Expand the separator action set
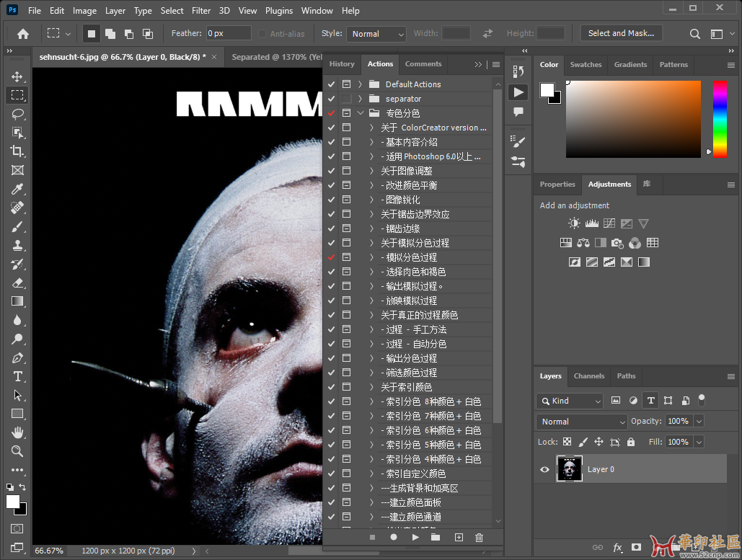 click(360, 98)
